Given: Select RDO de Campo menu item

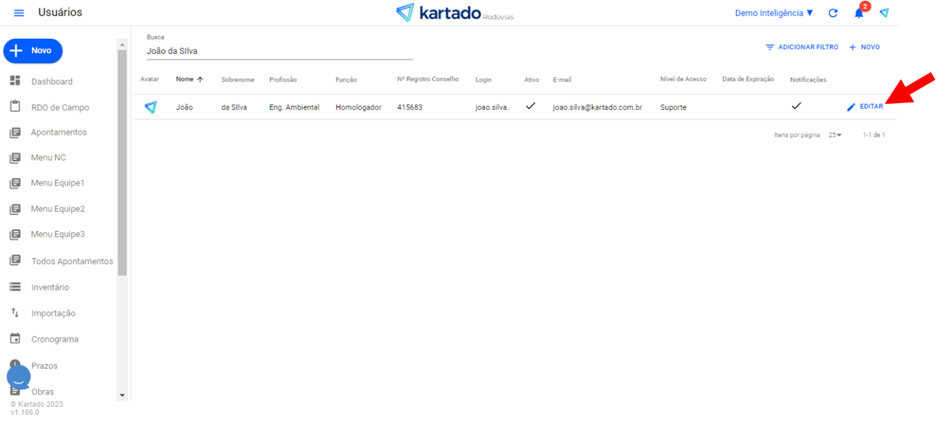Looking at the screenshot, I should [x=59, y=107].
